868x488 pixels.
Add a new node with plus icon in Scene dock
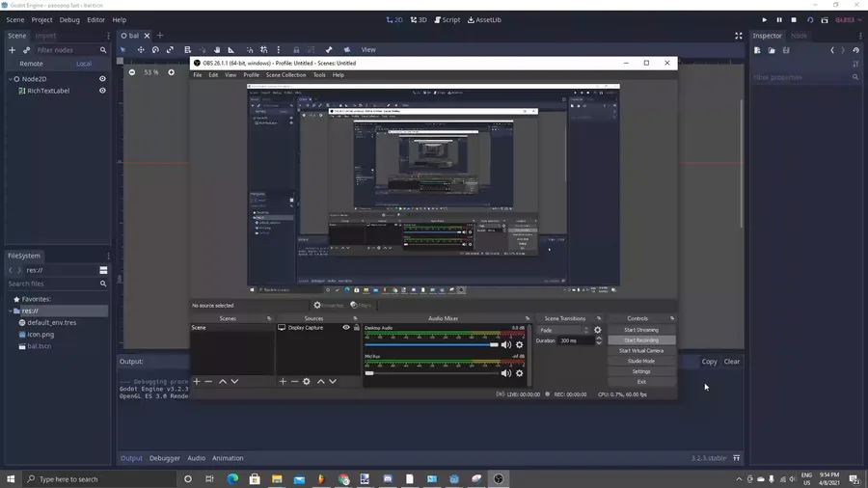pyautogui.click(x=12, y=50)
